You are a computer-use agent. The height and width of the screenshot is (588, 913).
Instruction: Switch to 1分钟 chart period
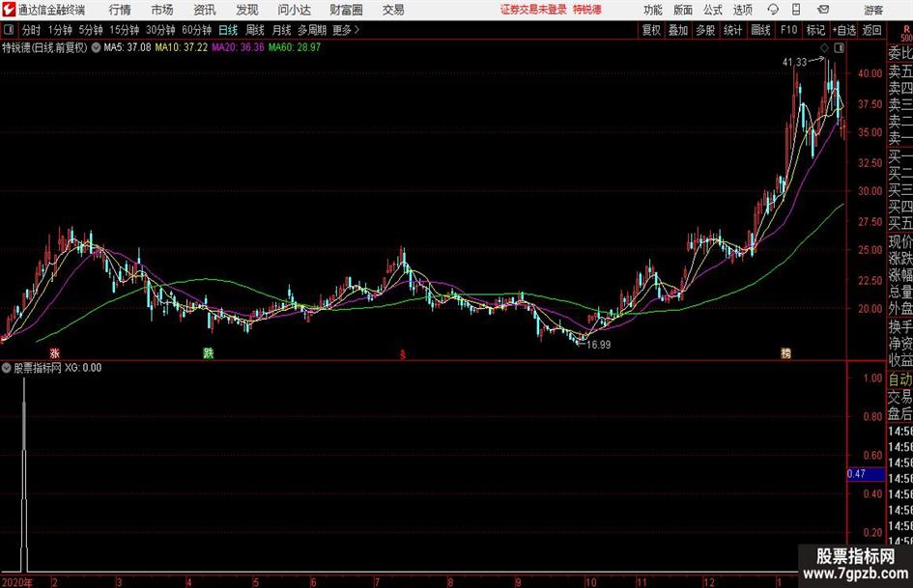pos(60,30)
